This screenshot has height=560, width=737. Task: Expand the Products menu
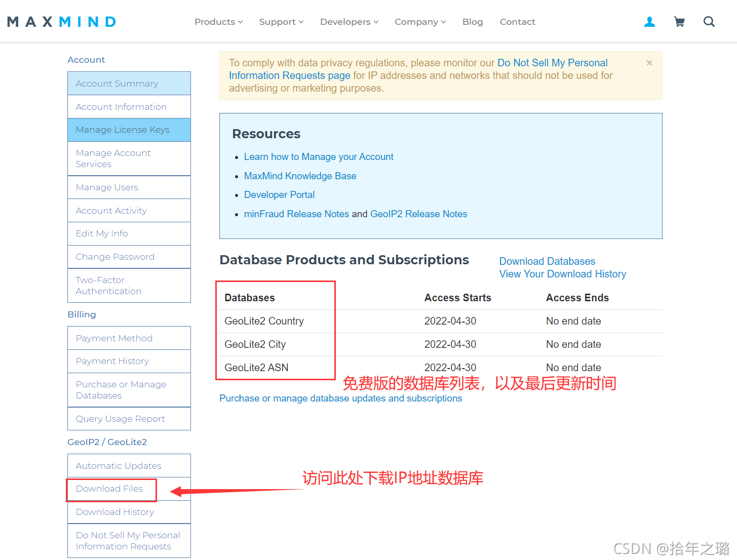click(x=219, y=22)
